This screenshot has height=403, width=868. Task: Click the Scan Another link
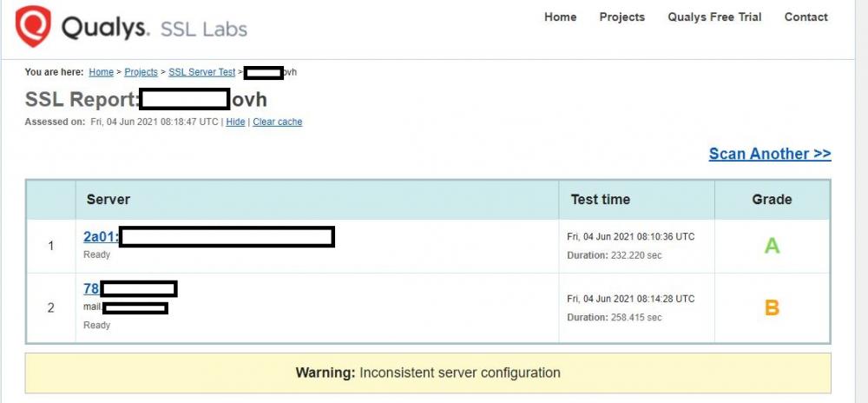[x=770, y=154]
